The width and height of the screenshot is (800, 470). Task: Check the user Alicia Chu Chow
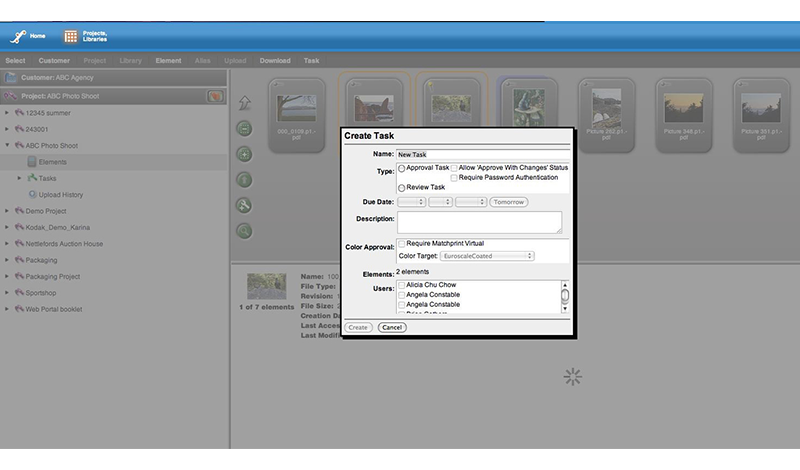point(402,285)
